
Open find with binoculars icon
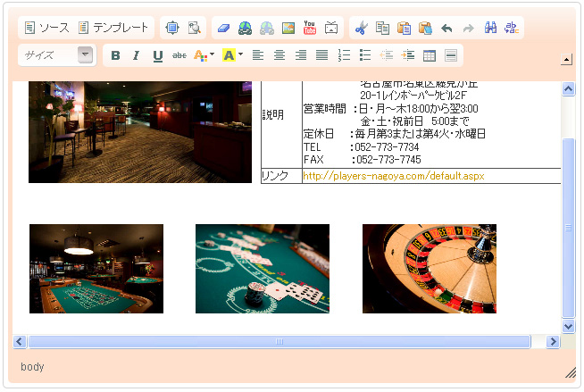(x=490, y=28)
